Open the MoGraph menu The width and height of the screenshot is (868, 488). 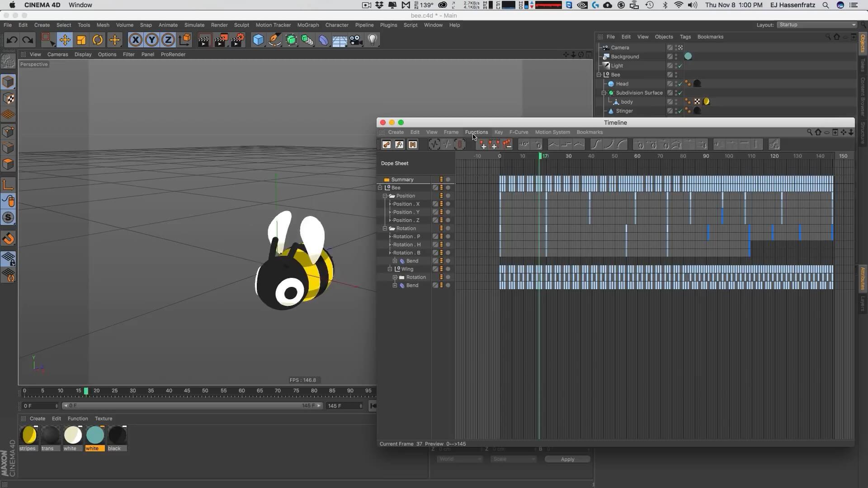(308, 25)
